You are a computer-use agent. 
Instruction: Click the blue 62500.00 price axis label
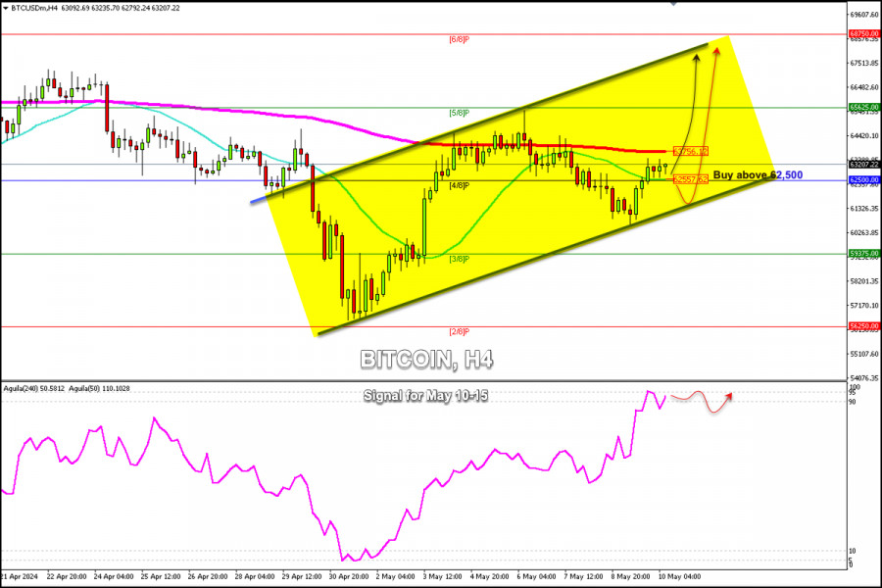(864, 180)
